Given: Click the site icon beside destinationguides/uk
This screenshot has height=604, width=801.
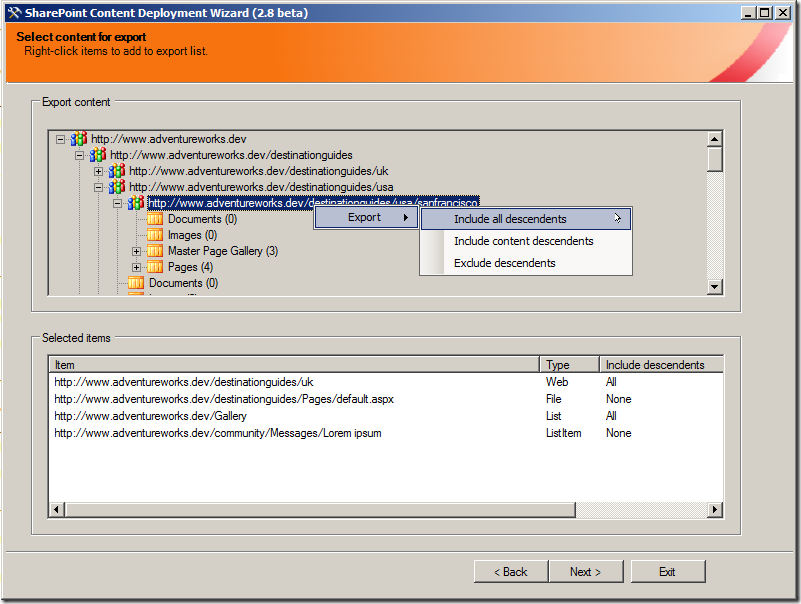Looking at the screenshot, I should 116,171.
